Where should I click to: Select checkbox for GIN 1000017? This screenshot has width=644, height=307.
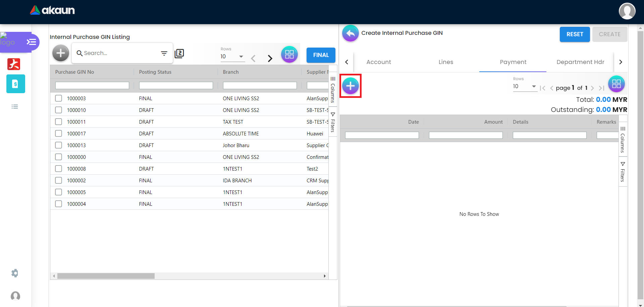click(59, 133)
